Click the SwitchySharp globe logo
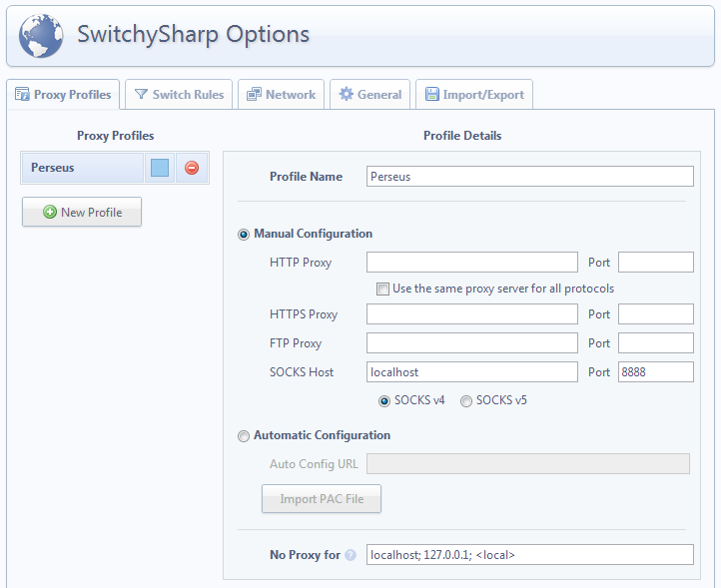Image resolution: width=721 pixels, height=588 pixels. click(41, 35)
